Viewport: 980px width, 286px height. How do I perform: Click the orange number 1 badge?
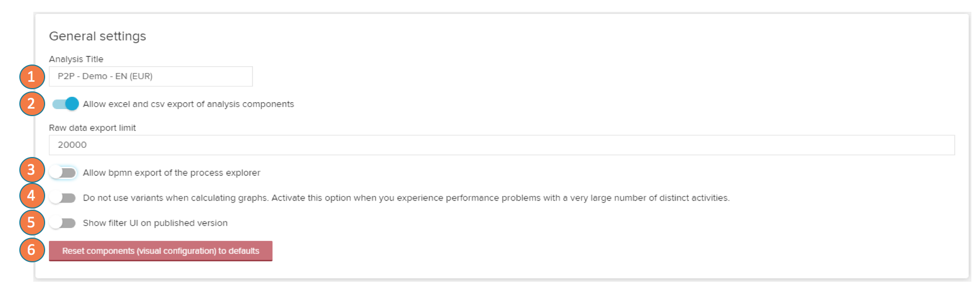pyautogui.click(x=32, y=77)
